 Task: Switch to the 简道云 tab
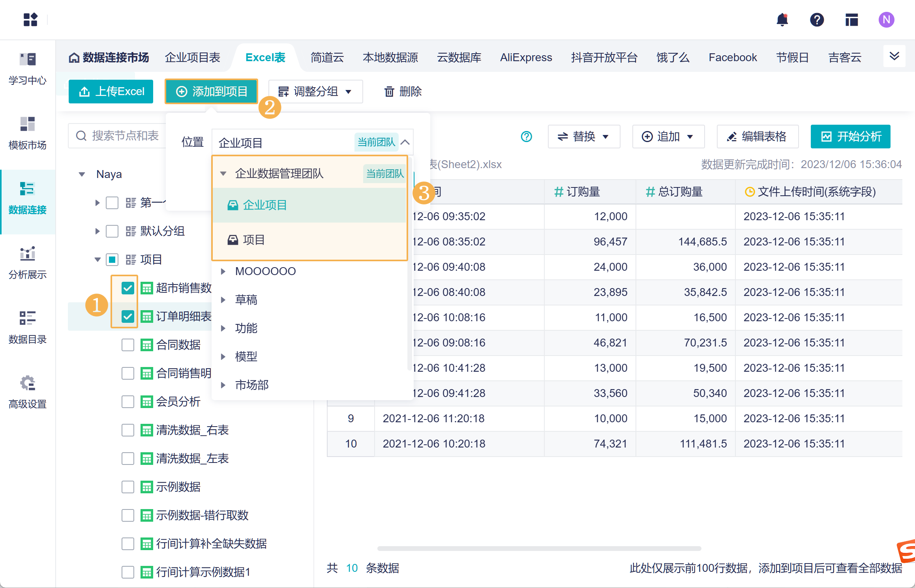(x=327, y=58)
